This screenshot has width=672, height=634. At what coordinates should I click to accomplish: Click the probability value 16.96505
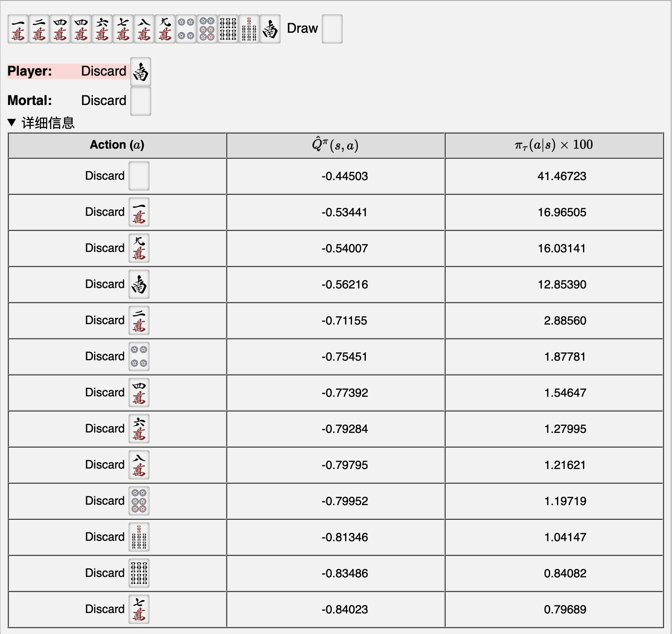click(x=562, y=212)
